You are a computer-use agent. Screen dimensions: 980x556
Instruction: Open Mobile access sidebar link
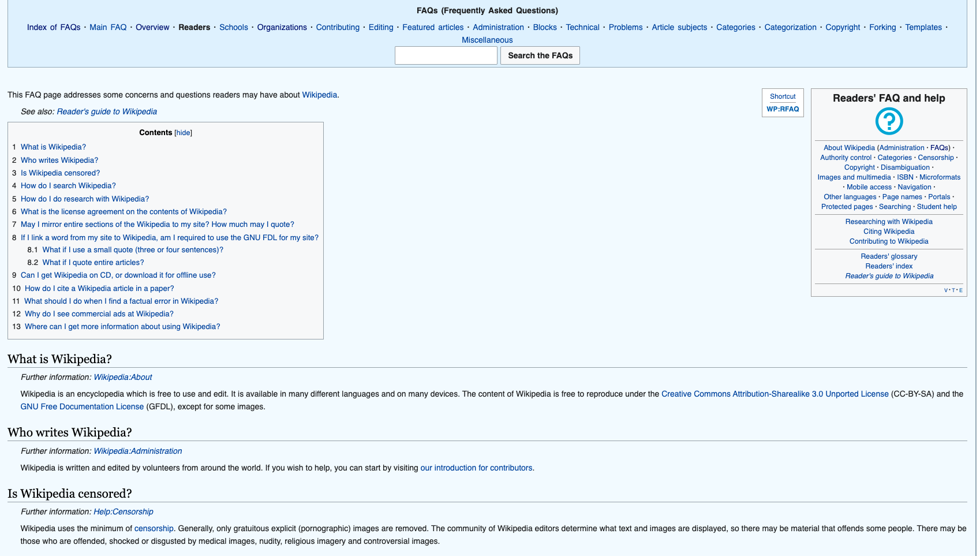869,187
